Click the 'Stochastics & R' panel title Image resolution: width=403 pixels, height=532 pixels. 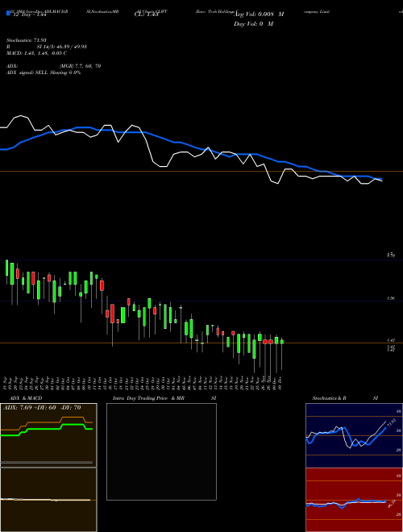[329, 398]
